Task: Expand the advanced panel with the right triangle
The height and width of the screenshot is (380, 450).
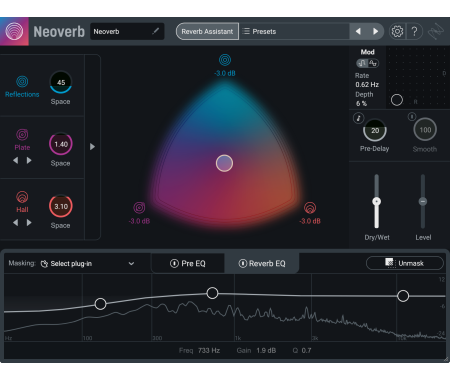Action: point(92,147)
